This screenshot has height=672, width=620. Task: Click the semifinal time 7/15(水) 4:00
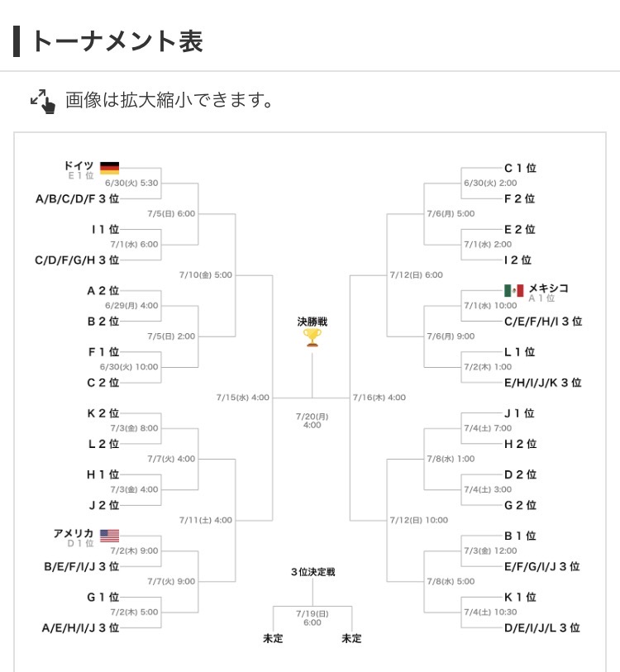243,398
